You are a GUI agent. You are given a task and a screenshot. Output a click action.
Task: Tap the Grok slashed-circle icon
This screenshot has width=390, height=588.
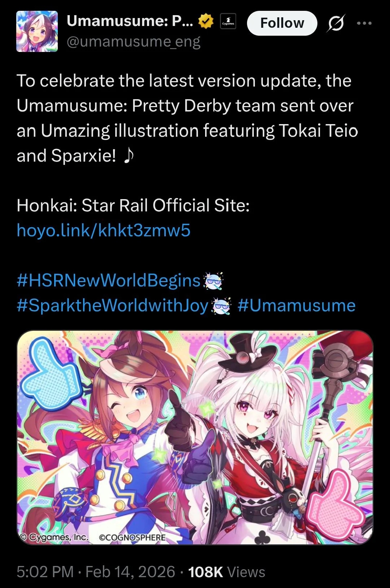pos(336,23)
